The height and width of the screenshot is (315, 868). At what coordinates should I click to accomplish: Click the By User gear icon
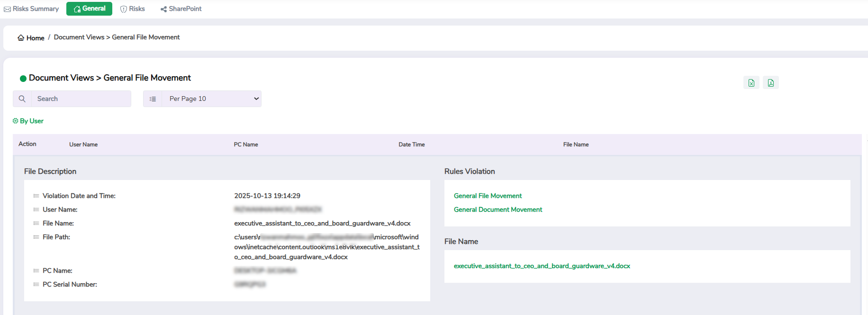click(15, 121)
